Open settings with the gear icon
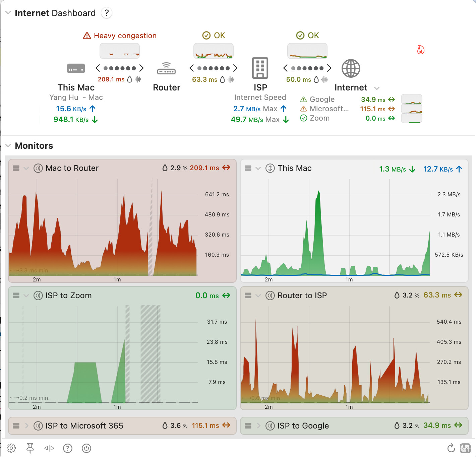 tap(11, 448)
